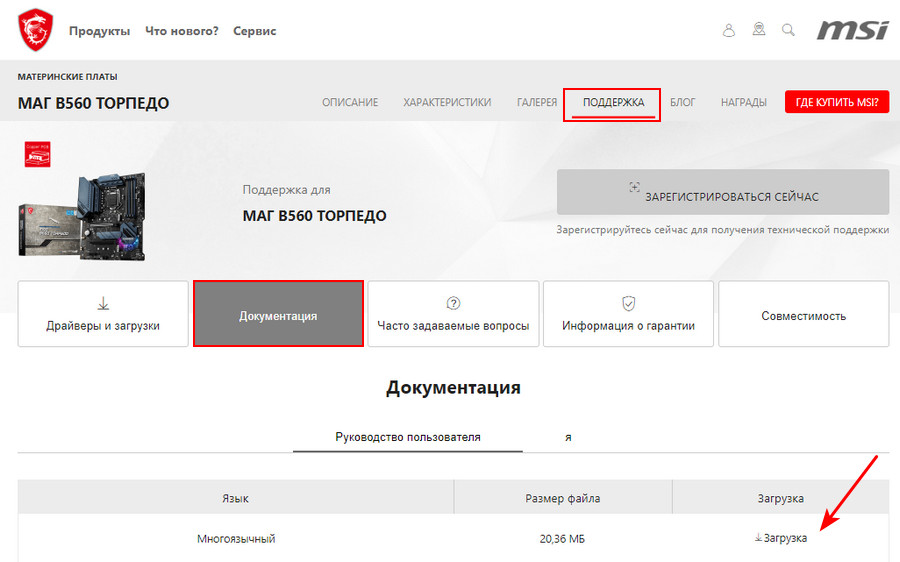
Task: Click the question mark icon above FAQ
Action: tap(453, 303)
